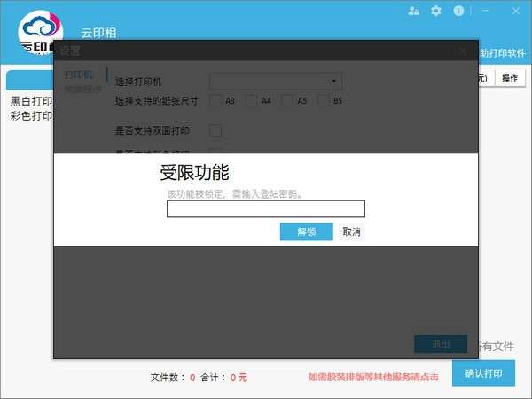Tick the B5 paper size checkbox
Screen dimensions: 532x399
point(324,101)
